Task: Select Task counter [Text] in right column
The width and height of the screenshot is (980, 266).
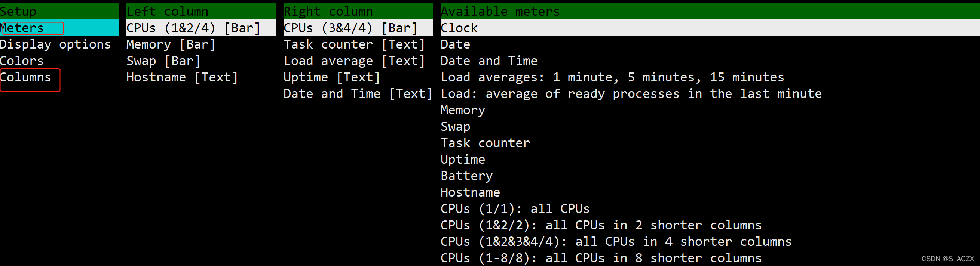Action: coord(354,44)
